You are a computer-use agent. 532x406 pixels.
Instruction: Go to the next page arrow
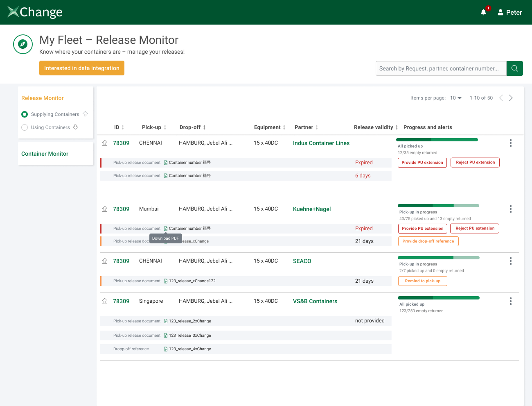tap(511, 98)
